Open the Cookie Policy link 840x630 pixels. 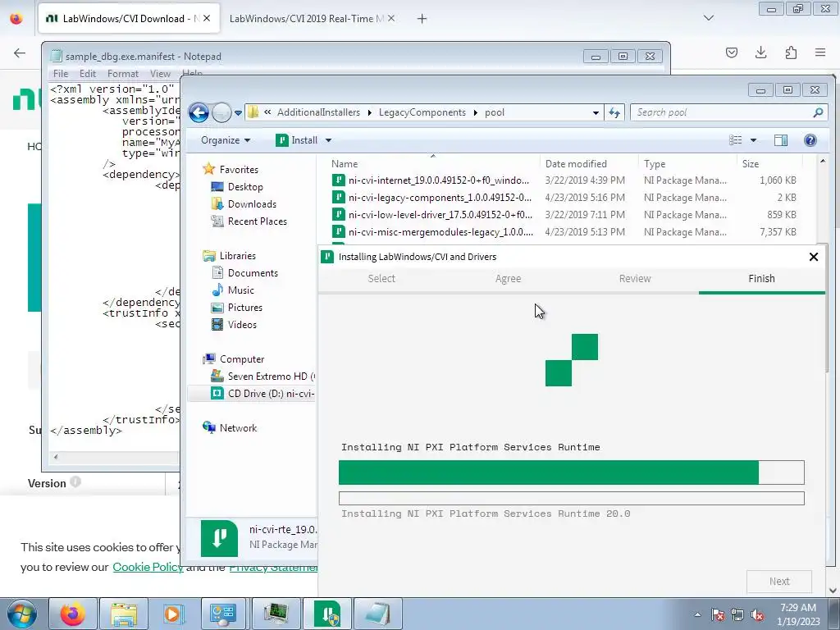(x=148, y=567)
